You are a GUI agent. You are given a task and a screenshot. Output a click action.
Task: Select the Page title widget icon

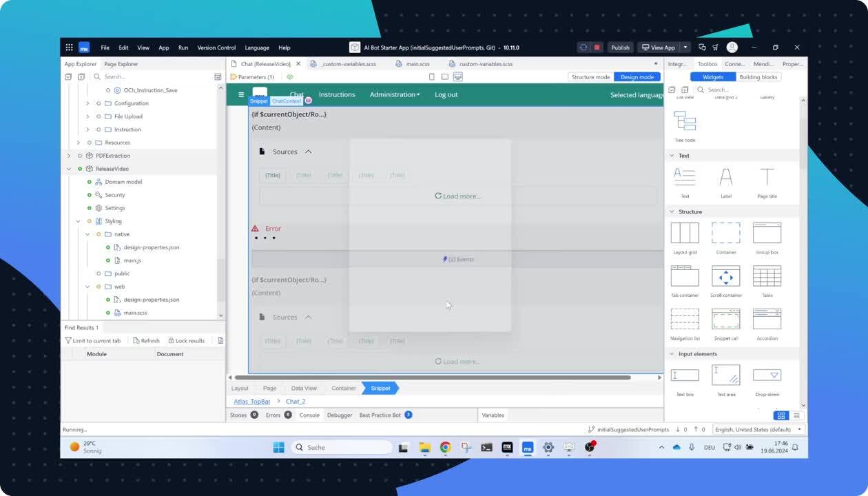click(x=767, y=177)
